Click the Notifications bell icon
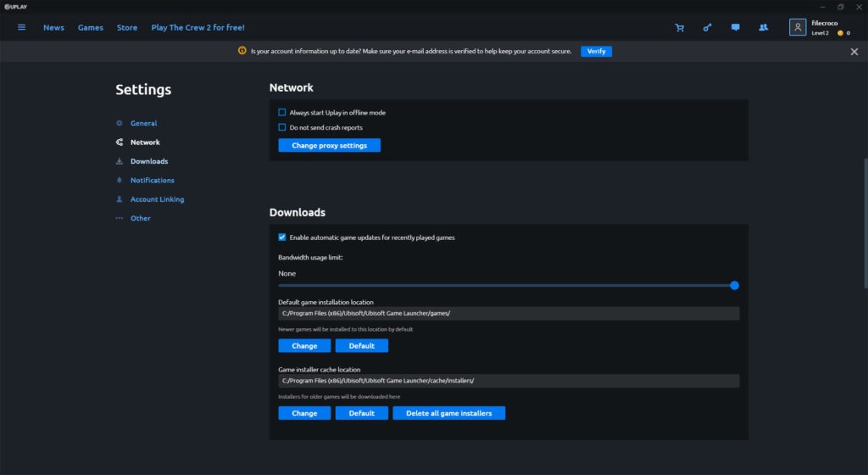Screen dimensions: 868x475 click(x=119, y=180)
